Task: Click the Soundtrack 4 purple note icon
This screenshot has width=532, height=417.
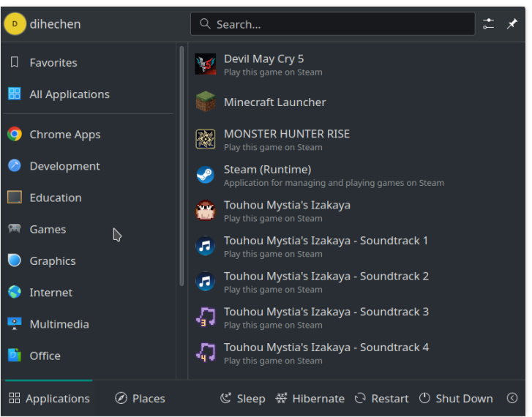Action: coord(206,353)
